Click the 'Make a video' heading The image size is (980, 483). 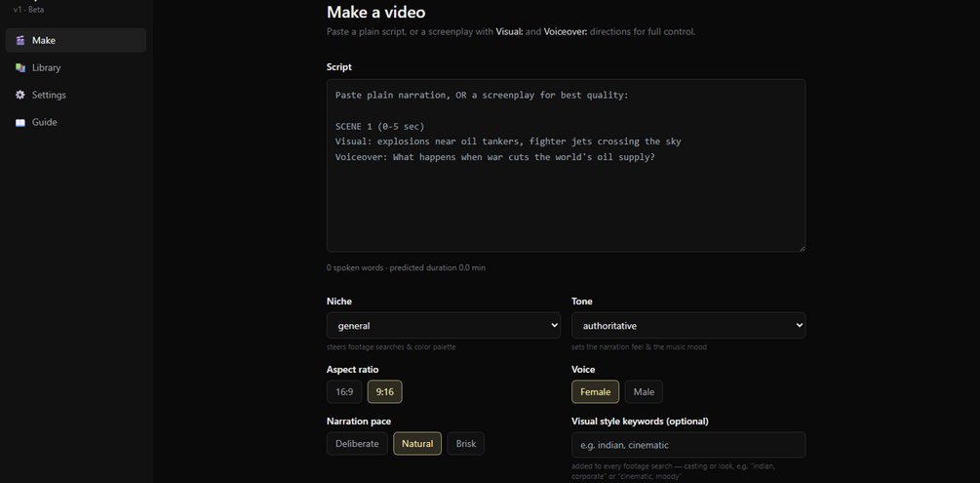(x=376, y=12)
